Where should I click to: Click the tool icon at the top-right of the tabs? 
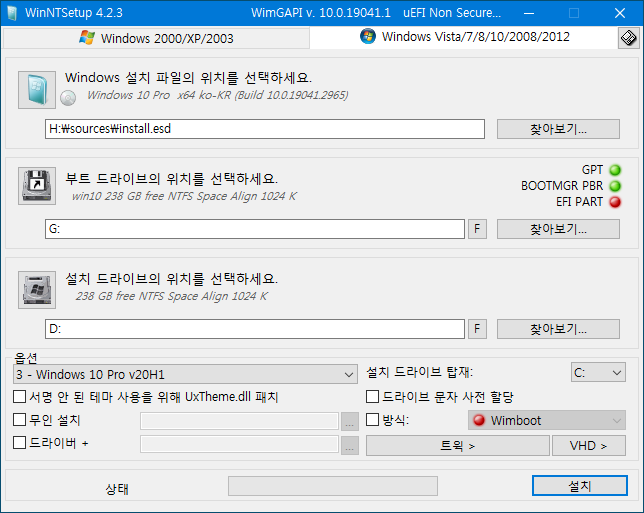628,38
